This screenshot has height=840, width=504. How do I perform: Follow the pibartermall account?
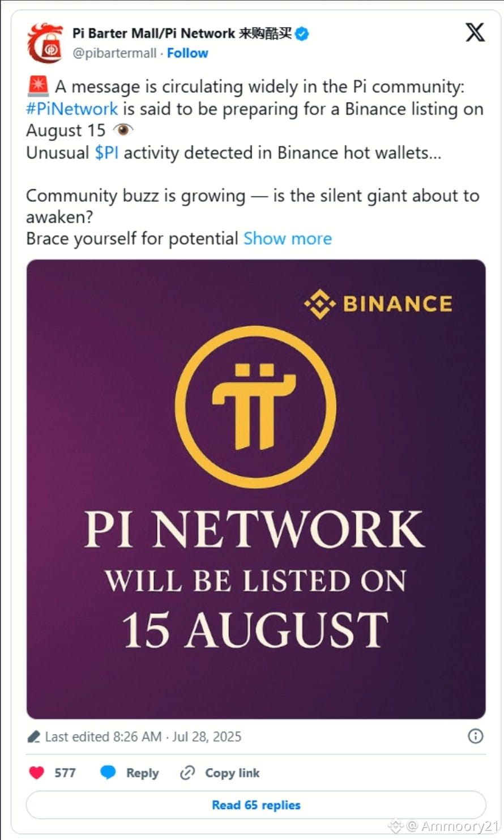pos(187,53)
